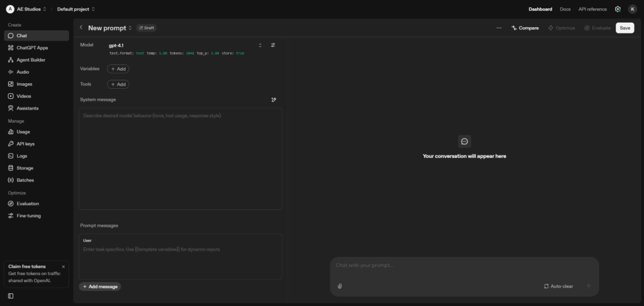Save the prompt
This screenshot has width=644, height=306.
(625, 28)
